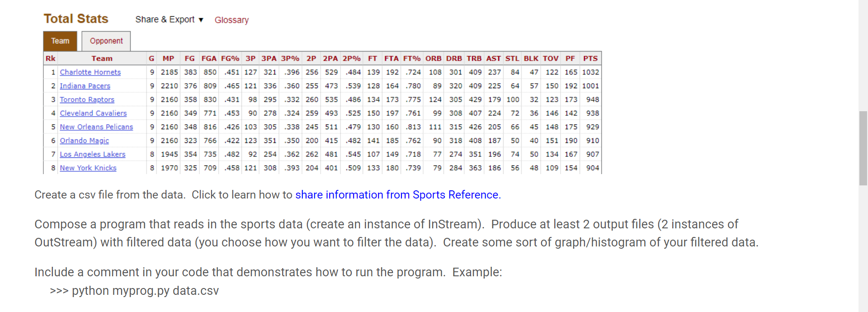Sort the table by TRB column

pyautogui.click(x=474, y=58)
